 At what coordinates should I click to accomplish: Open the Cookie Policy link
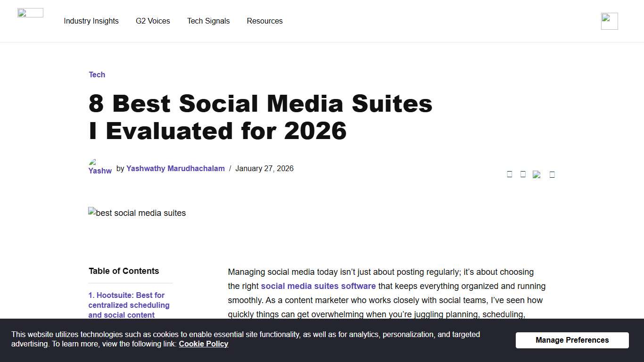pos(203,344)
